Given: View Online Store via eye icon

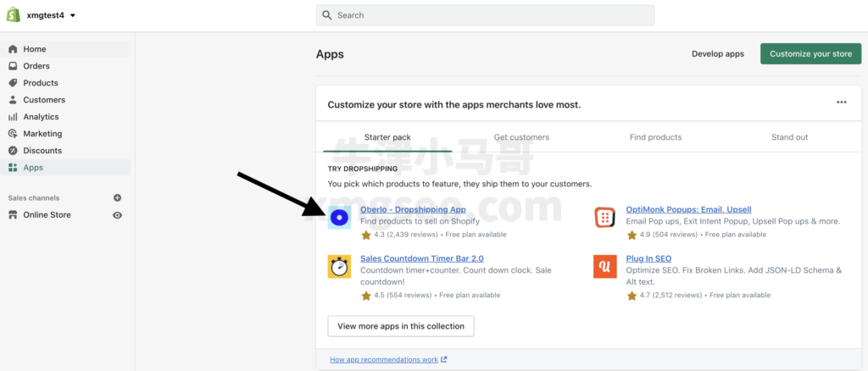Looking at the screenshot, I should (117, 215).
